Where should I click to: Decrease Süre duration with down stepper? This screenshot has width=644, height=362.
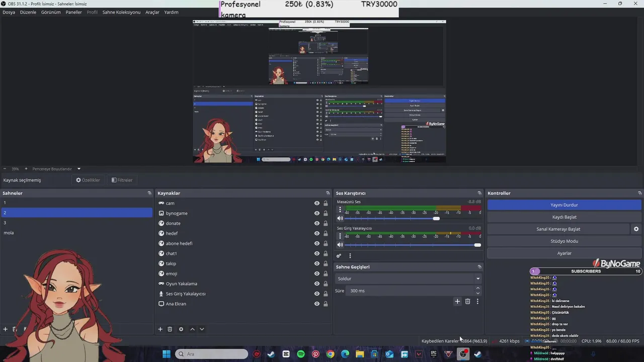[478, 293]
